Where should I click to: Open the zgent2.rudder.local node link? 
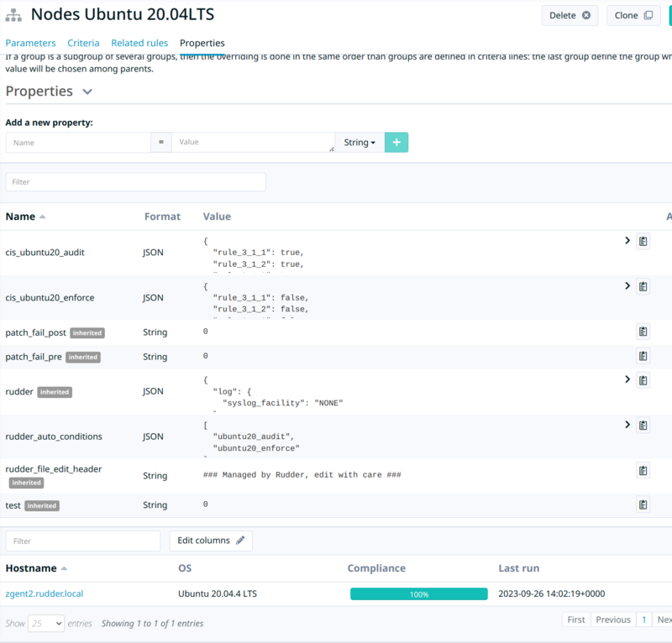[x=45, y=593]
